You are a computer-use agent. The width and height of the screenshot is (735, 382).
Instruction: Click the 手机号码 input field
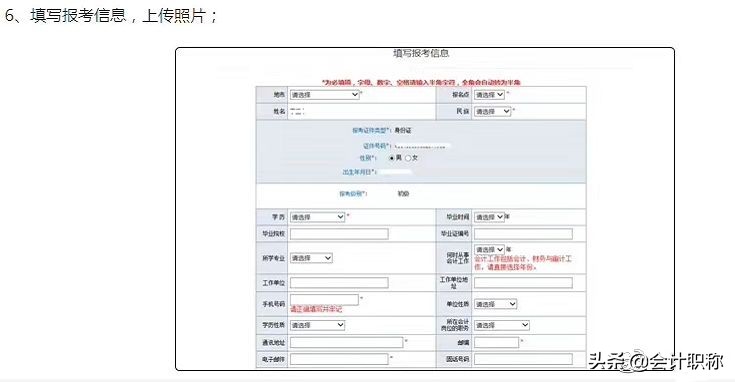pyautogui.click(x=324, y=300)
